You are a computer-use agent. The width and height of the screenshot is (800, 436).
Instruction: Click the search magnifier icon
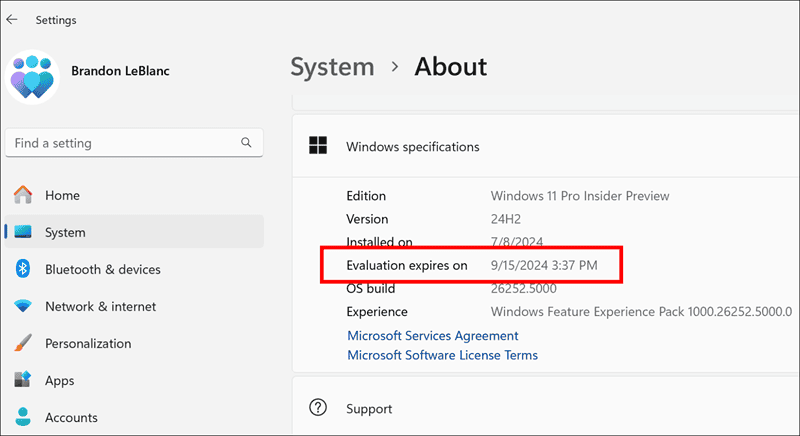tap(246, 142)
